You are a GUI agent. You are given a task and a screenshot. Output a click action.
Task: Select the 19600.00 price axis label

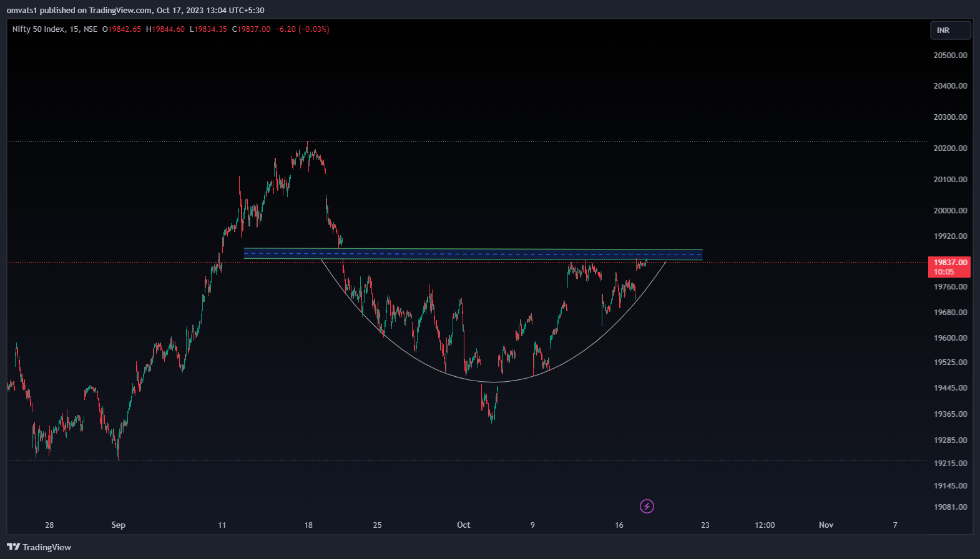coord(950,338)
